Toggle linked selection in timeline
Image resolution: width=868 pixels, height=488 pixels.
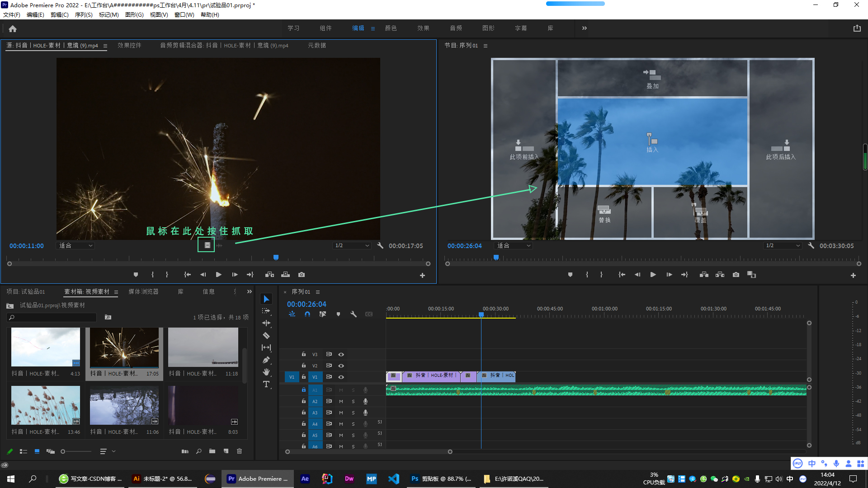tap(323, 314)
